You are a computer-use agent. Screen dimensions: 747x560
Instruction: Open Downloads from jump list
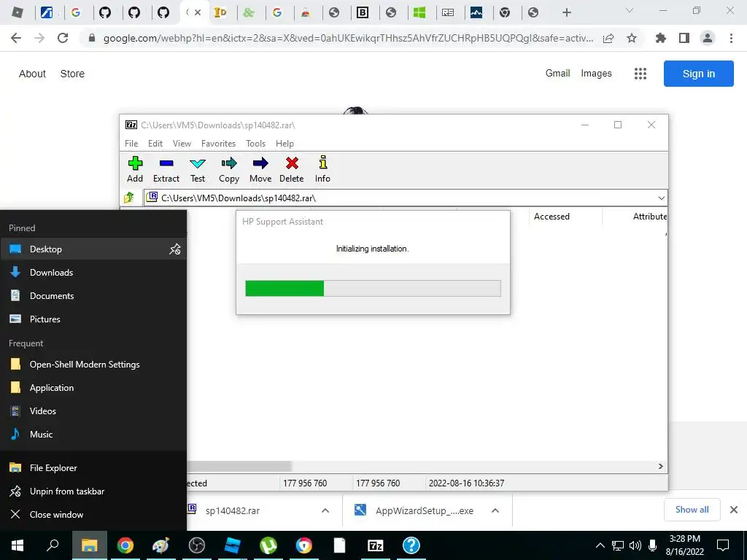[93, 273]
